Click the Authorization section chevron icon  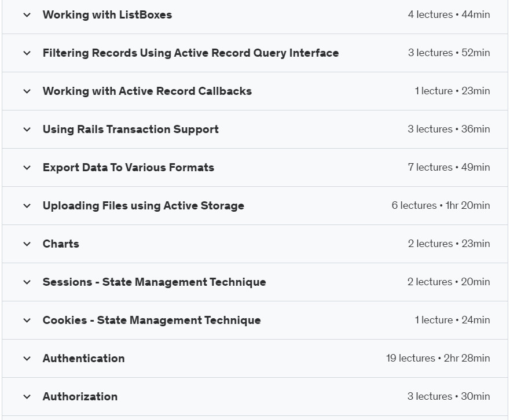pos(27,397)
